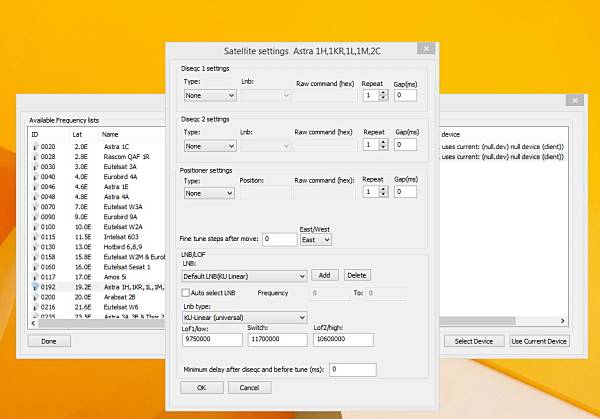Click Done in frequency lists window

click(49, 341)
